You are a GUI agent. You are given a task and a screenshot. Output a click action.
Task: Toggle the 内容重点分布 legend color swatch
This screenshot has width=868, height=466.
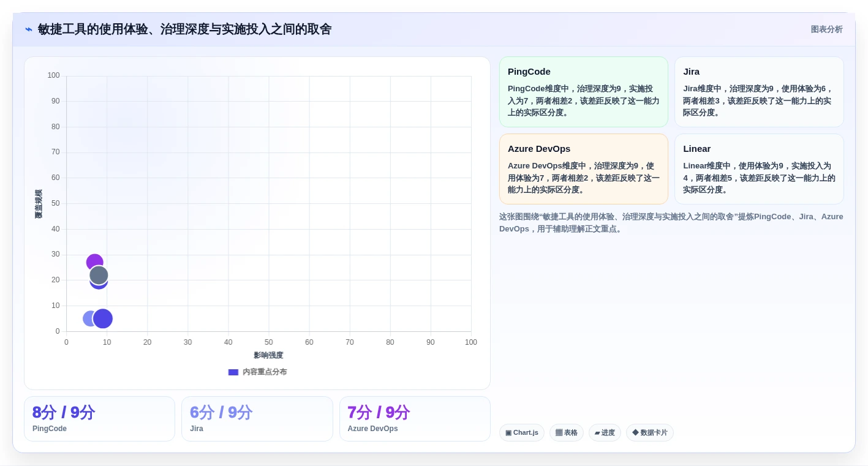[x=233, y=372]
